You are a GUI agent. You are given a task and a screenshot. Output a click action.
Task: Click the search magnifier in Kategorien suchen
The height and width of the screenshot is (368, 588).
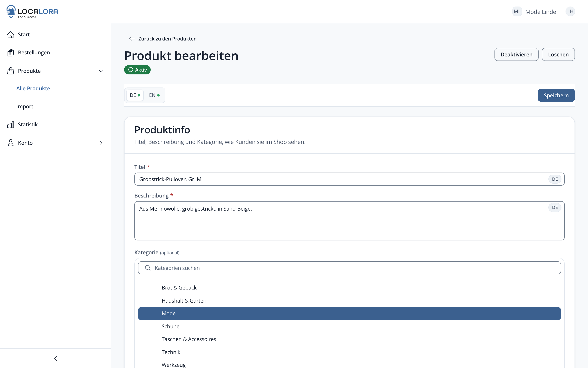point(148,268)
